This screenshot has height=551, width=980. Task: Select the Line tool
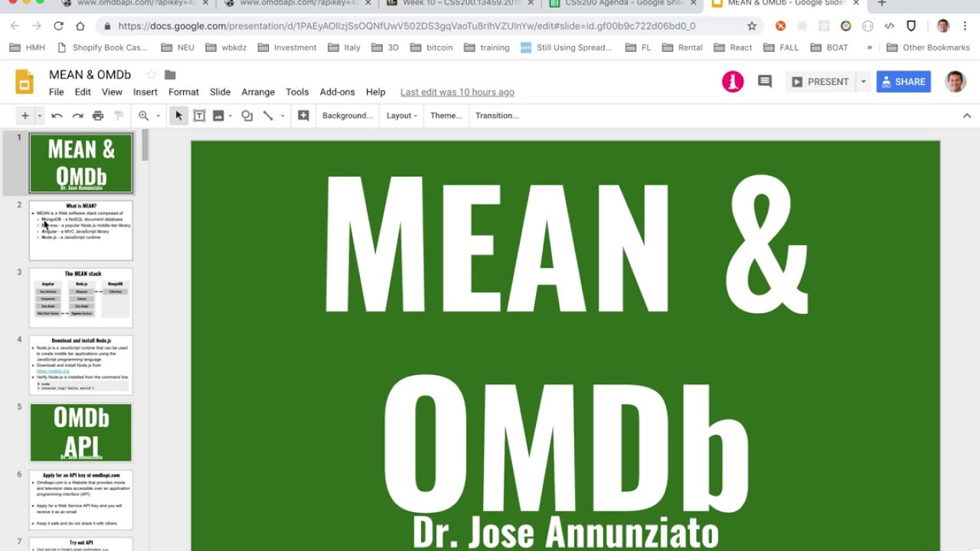[268, 116]
